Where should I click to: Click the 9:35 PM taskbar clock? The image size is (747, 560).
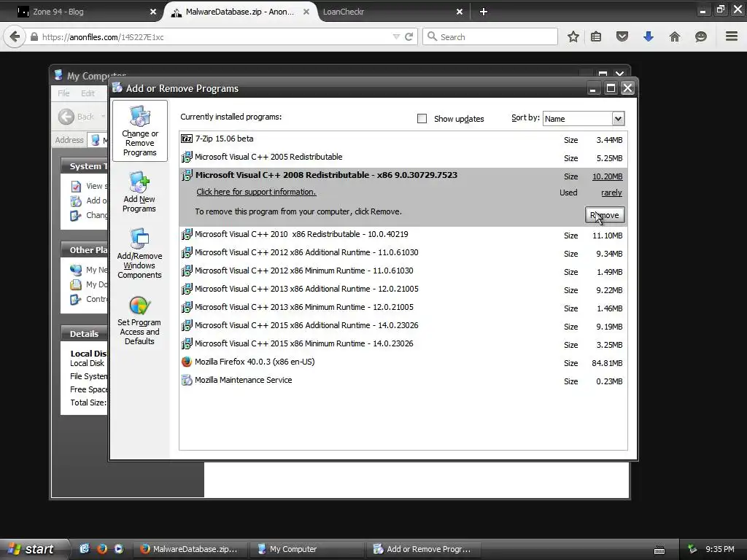pyautogui.click(x=719, y=549)
